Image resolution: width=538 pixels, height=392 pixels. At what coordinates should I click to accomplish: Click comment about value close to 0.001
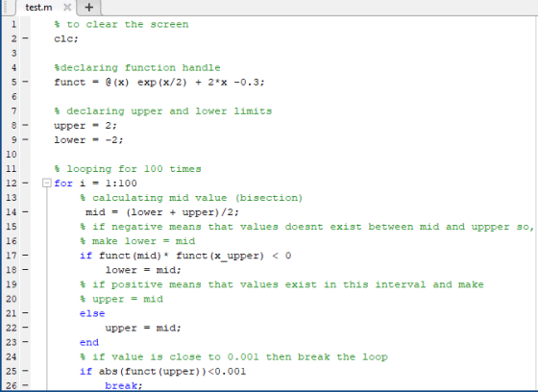[x=233, y=357]
